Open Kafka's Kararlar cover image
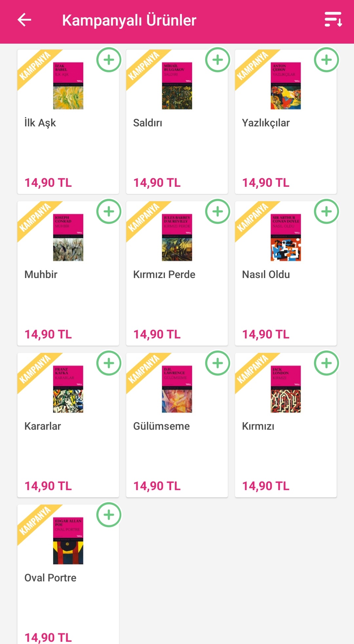 pos(68,389)
